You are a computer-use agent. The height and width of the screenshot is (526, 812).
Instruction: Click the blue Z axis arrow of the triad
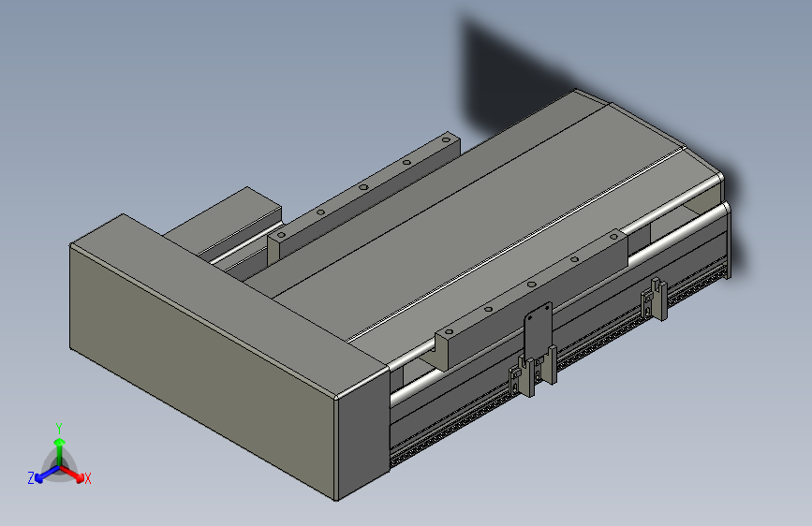pos(47,475)
